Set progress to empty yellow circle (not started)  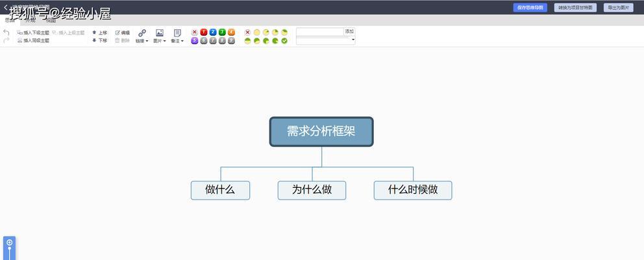(x=256, y=32)
